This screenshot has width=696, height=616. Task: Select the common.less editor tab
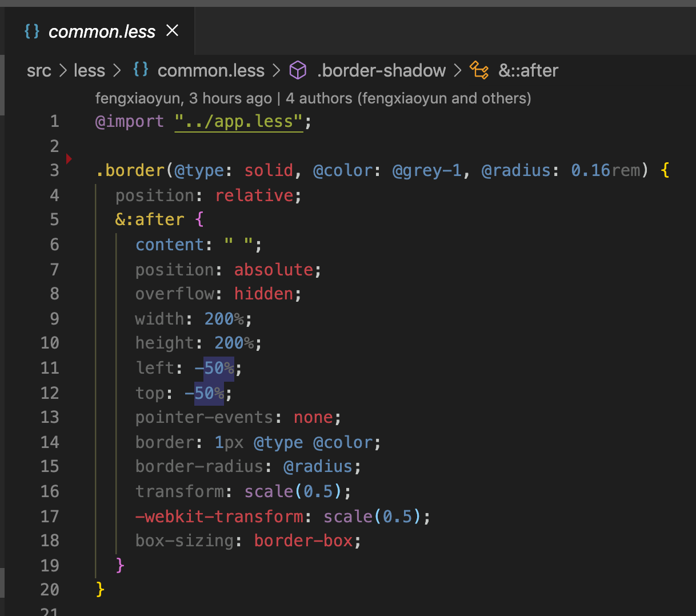point(100,31)
